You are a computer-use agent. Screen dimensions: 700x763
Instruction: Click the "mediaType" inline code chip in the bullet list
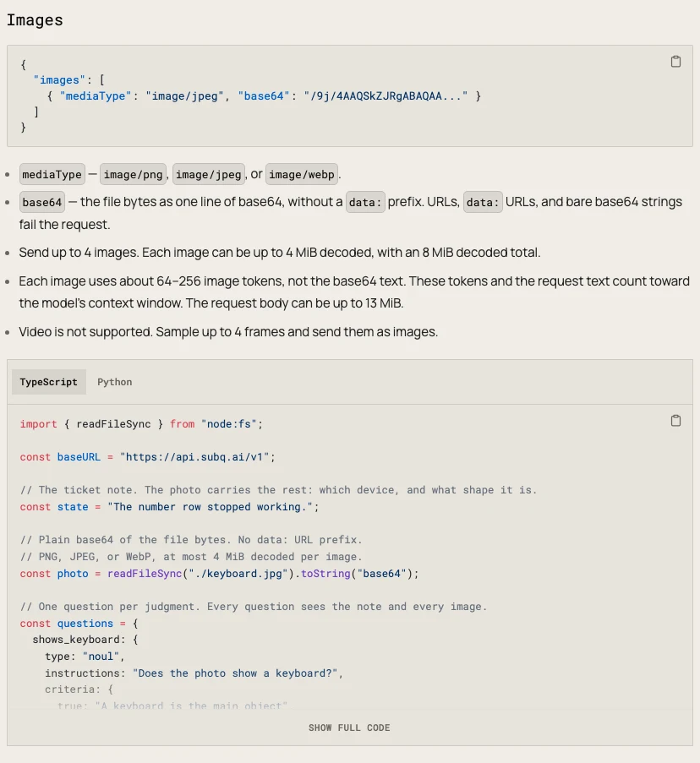(52, 174)
